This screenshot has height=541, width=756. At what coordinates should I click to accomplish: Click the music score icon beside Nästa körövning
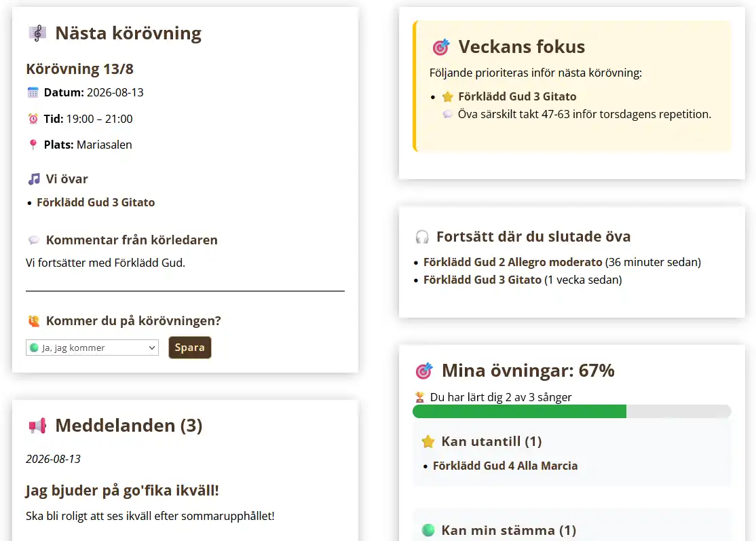tap(37, 33)
